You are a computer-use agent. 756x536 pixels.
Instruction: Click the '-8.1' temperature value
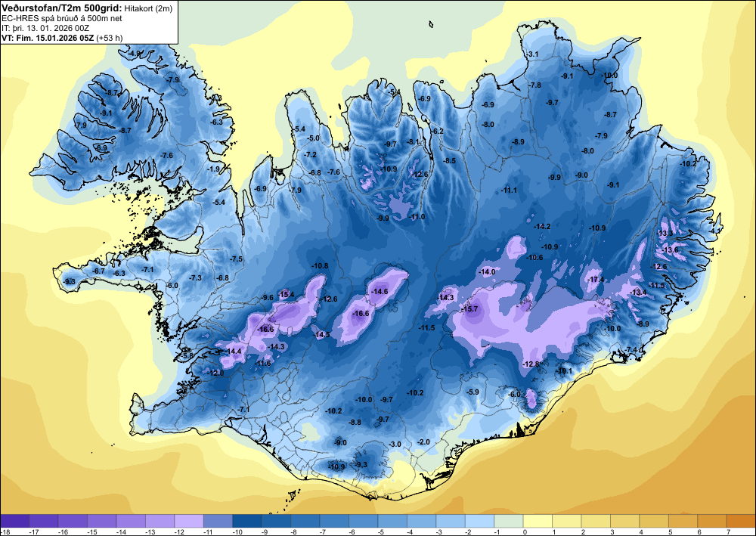(414, 142)
